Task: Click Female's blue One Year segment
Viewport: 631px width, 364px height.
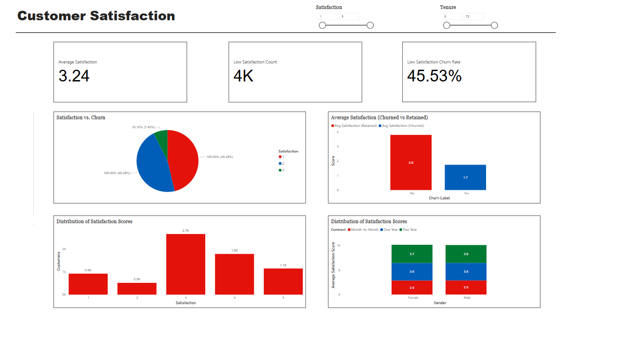Action: (x=412, y=272)
